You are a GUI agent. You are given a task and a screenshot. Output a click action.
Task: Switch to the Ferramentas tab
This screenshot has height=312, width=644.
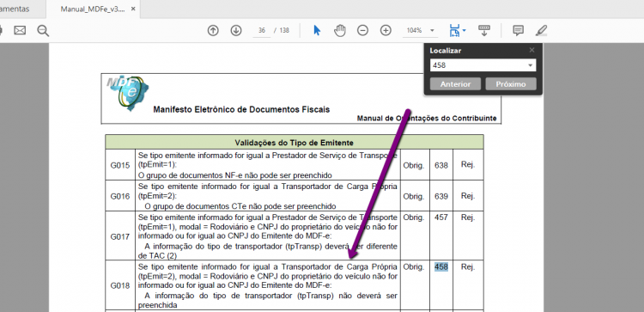point(15,9)
